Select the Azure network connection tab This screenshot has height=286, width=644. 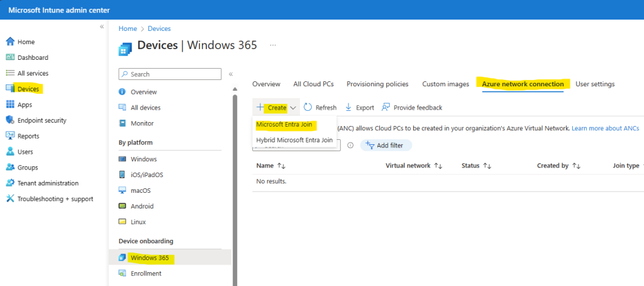point(523,84)
